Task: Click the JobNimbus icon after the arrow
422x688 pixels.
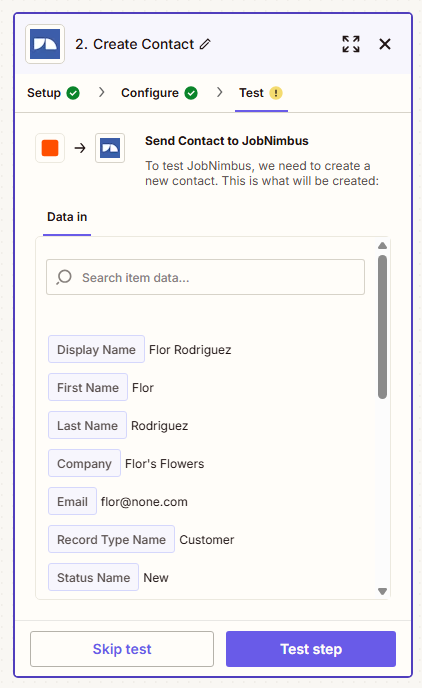Action: [110, 148]
